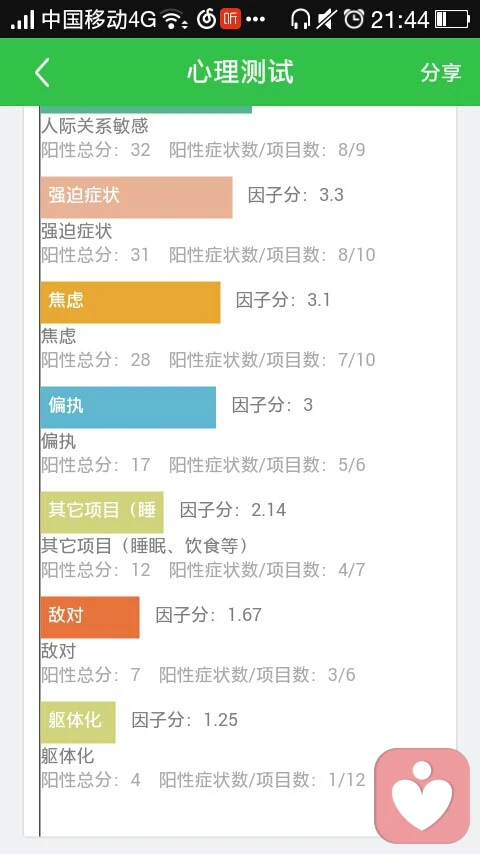Tap the 心理测试 page title
The height and width of the screenshot is (854, 480).
tap(240, 72)
